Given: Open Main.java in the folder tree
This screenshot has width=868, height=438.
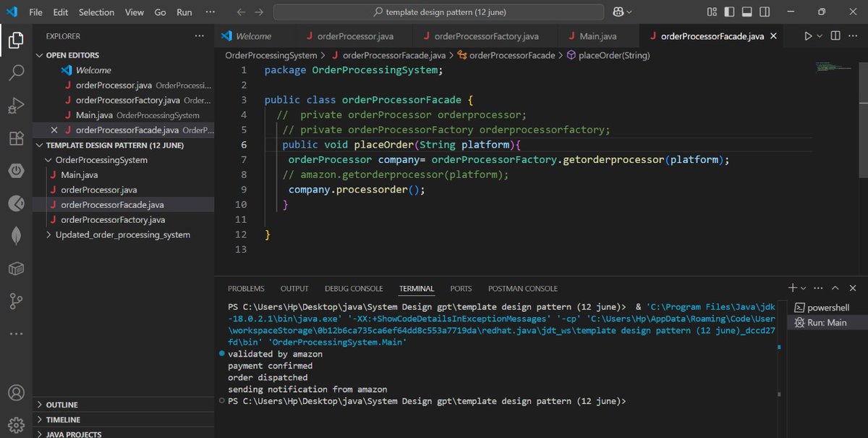Looking at the screenshot, I should pos(80,175).
